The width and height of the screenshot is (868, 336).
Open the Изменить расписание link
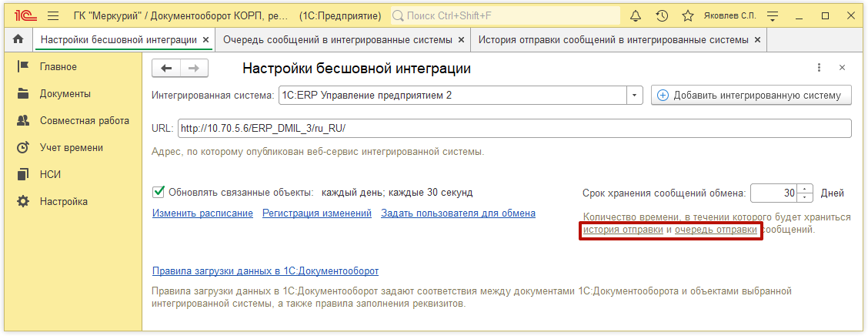pyautogui.click(x=202, y=213)
